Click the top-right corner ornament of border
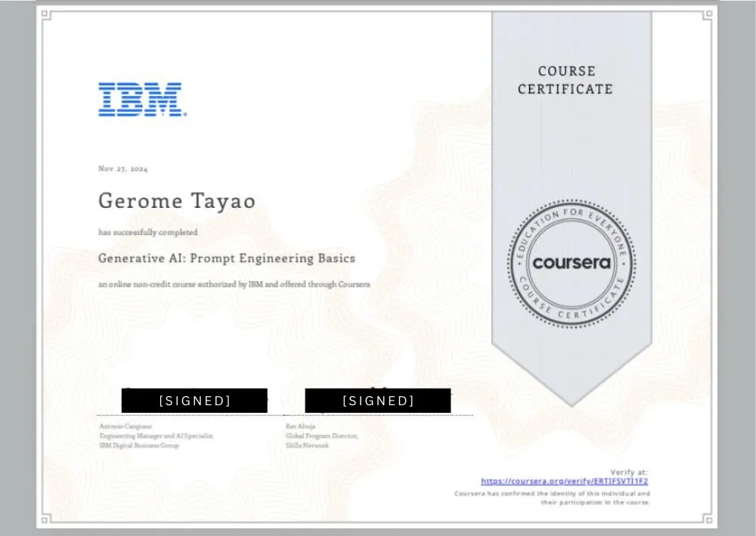 tap(708, 14)
